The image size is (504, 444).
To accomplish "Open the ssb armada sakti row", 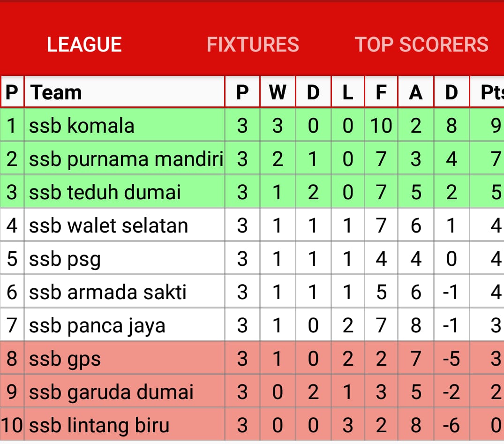I will (x=108, y=293).
